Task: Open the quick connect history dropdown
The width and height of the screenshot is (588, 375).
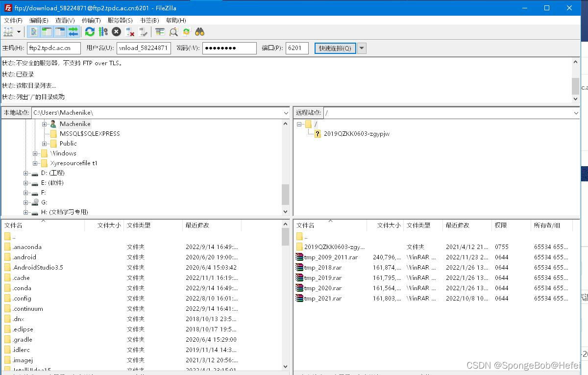Action: pyautogui.click(x=362, y=48)
